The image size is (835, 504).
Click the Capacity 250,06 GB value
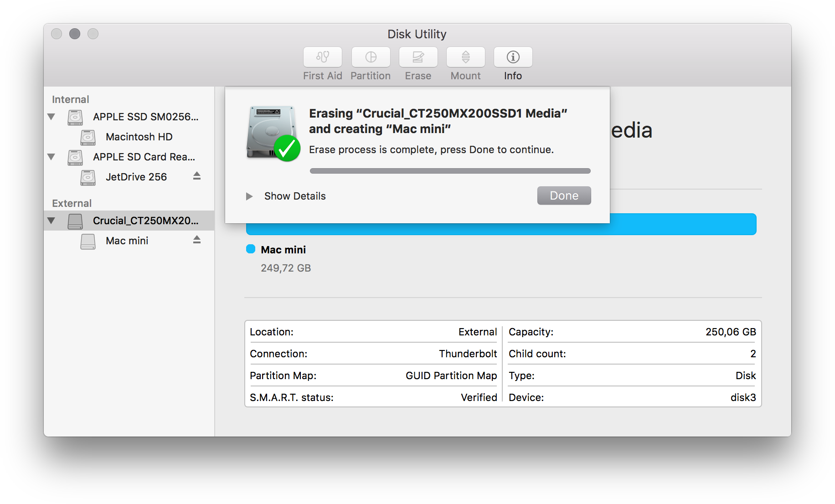[x=731, y=332]
